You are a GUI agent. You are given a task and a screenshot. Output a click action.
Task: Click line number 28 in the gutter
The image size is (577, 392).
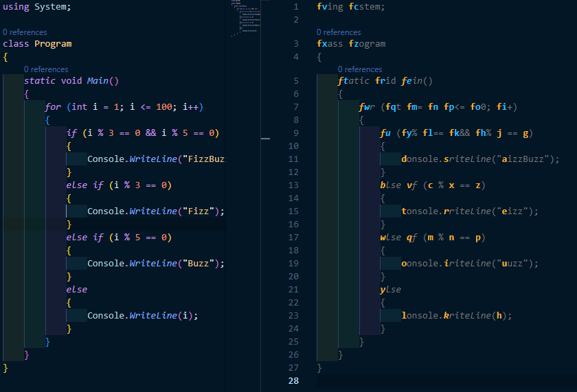294,380
